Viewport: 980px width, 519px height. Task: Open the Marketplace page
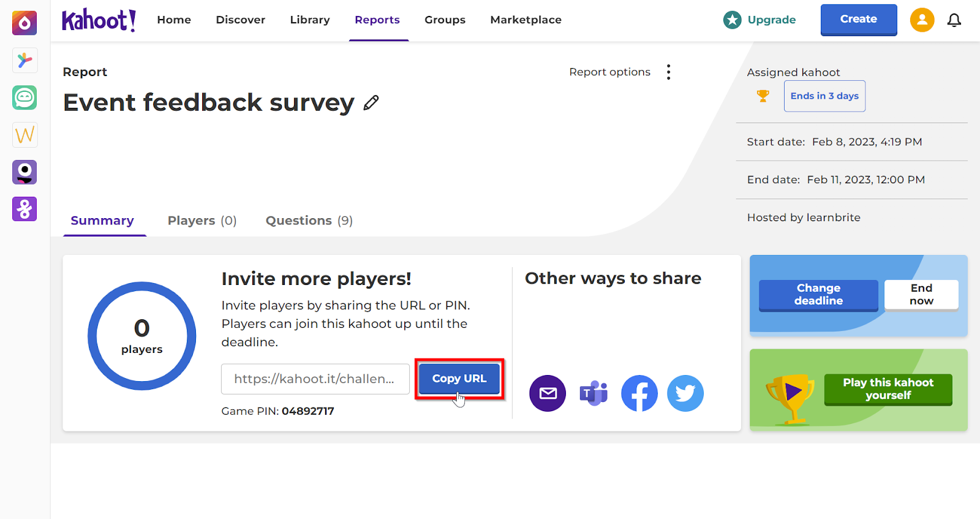(526, 20)
